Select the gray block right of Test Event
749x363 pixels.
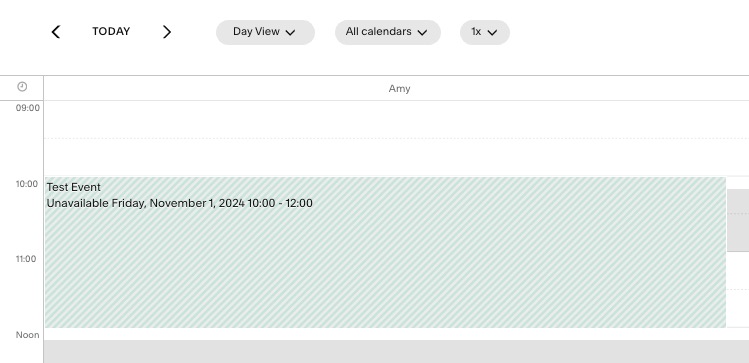(x=738, y=220)
